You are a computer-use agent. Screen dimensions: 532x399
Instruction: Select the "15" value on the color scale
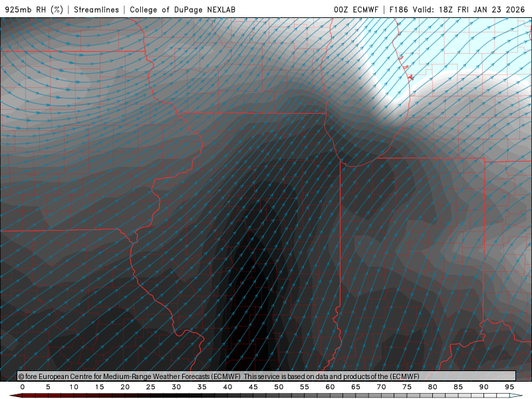point(99,387)
